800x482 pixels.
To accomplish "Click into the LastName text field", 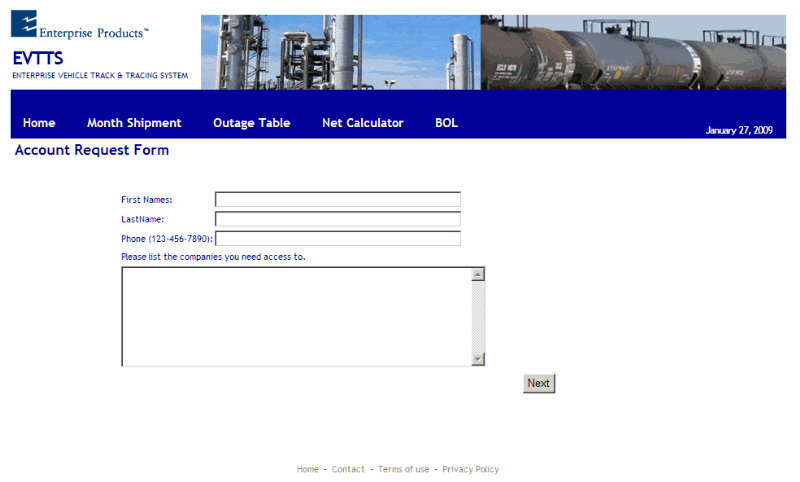I will [x=337, y=219].
